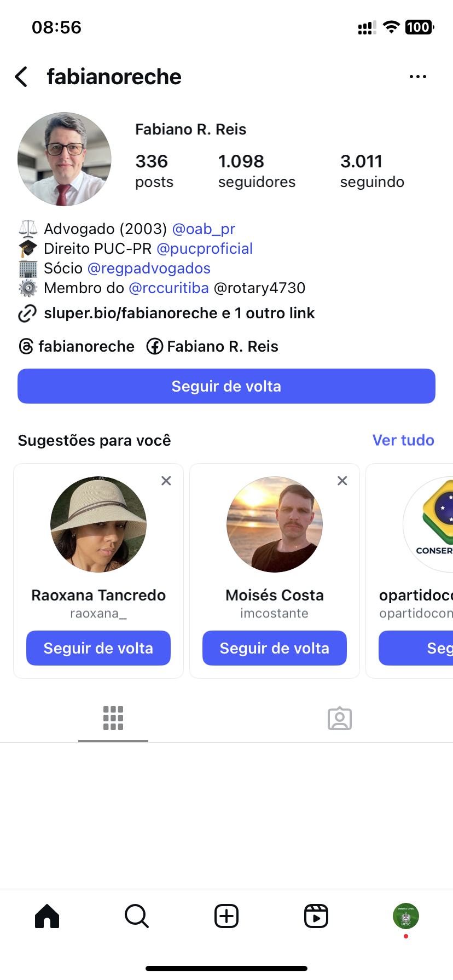Image resolution: width=453 pixels, height=980 pixels.
Task: Switch to the posts grid tab
Action: pyautogui.click(x=113, y=718)
